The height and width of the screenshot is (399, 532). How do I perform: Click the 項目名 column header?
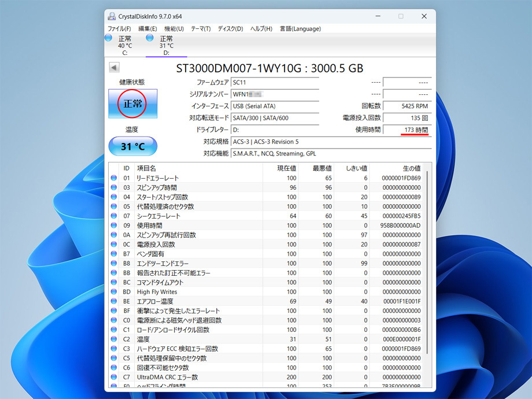146,168
